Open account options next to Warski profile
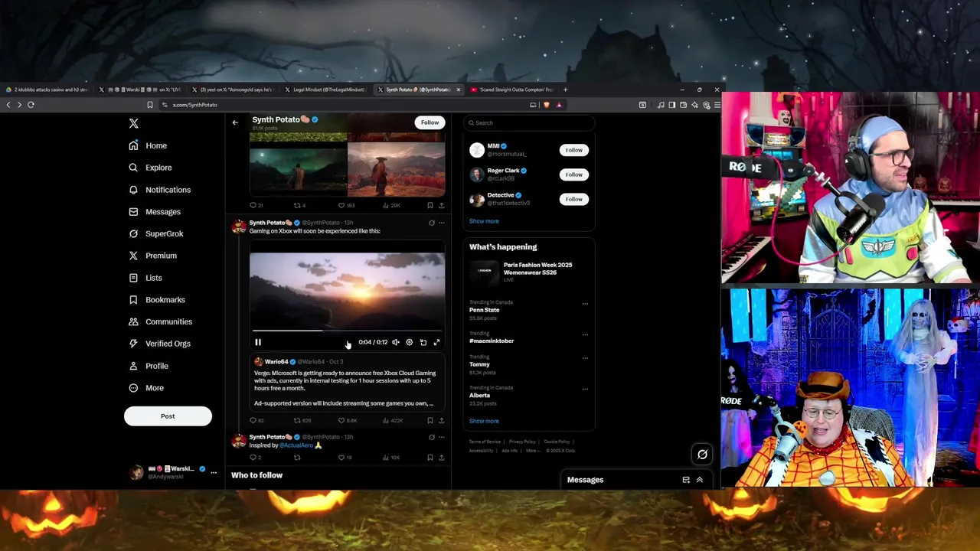Viewport: 980px width, 551px height. click(x=214, y=472)
